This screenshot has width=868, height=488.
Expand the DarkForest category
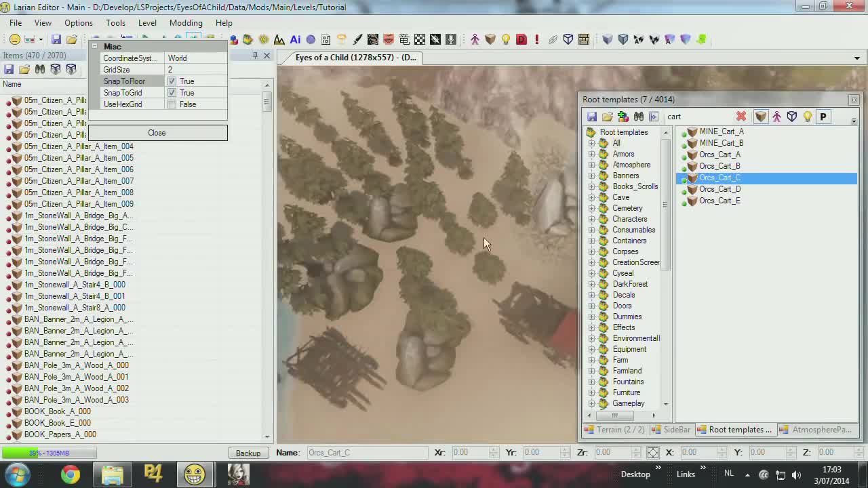(x=591, y=284)
